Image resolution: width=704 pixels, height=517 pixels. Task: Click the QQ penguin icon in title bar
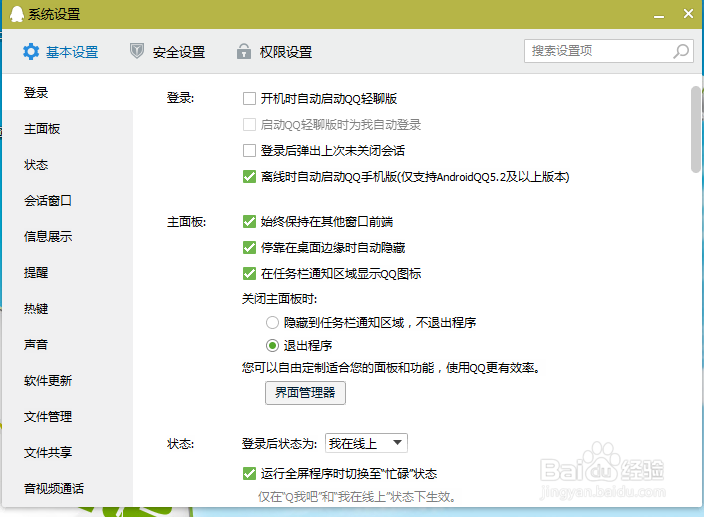17,14
